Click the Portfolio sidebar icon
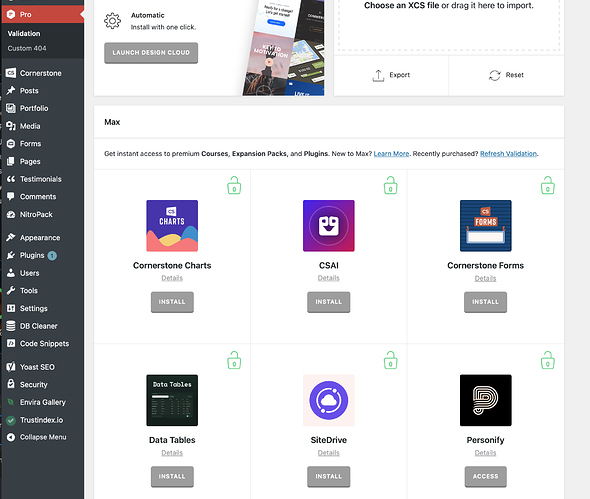Image resolution: width=590 pixels, height=499 pixels. click(x=11, y=108)
